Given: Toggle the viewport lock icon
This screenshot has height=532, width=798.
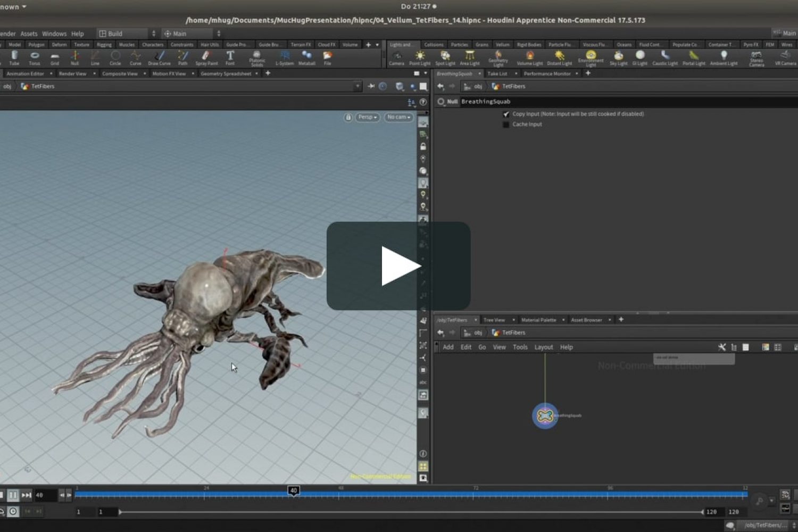Looking at the screenshot, I should click(x=348, y=117).
